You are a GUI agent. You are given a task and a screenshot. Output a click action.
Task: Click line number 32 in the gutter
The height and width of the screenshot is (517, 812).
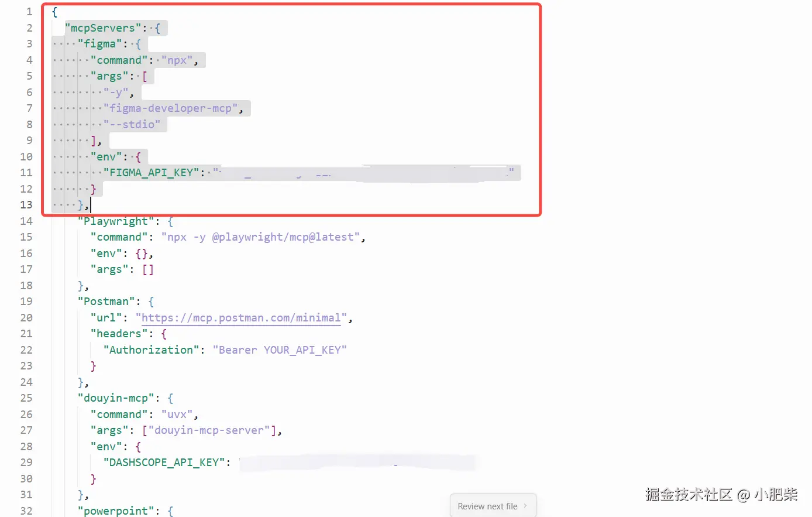(26, 511)
